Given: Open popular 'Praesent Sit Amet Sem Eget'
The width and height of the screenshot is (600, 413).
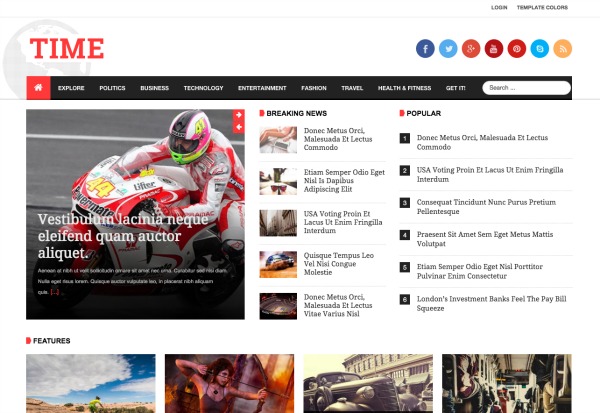Looking at the screenshot, I should pos(485,239).
